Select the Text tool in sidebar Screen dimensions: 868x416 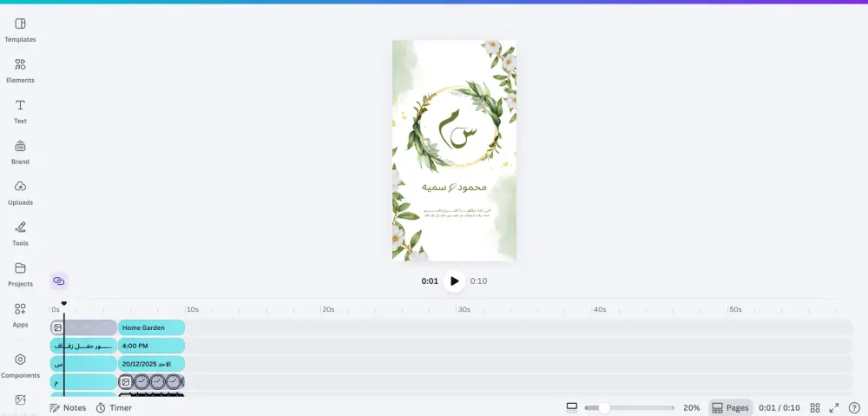point(21,111)
